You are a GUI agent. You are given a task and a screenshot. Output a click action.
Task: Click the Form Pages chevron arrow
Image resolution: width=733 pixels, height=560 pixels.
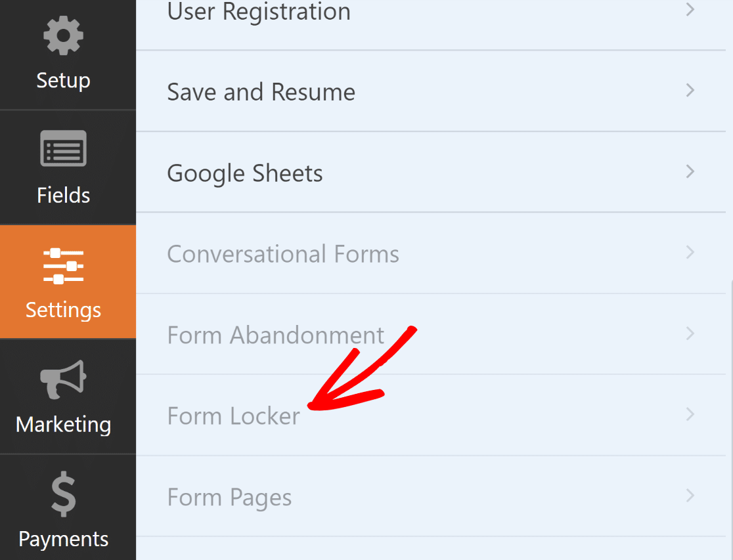(690, 496)
